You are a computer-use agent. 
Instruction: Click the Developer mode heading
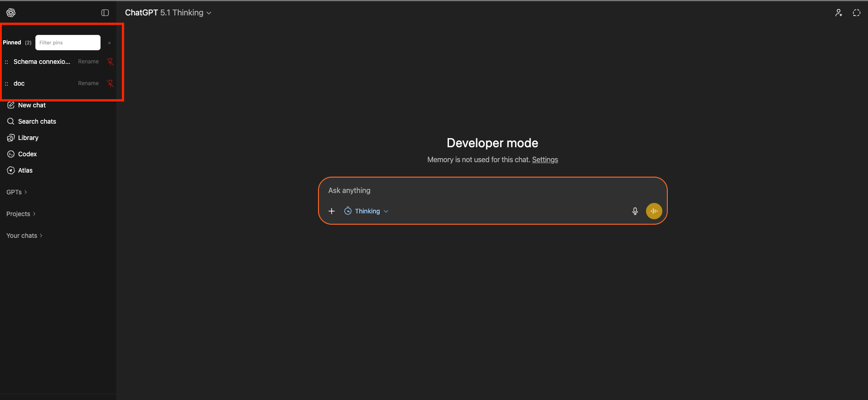tap(492, 143)
